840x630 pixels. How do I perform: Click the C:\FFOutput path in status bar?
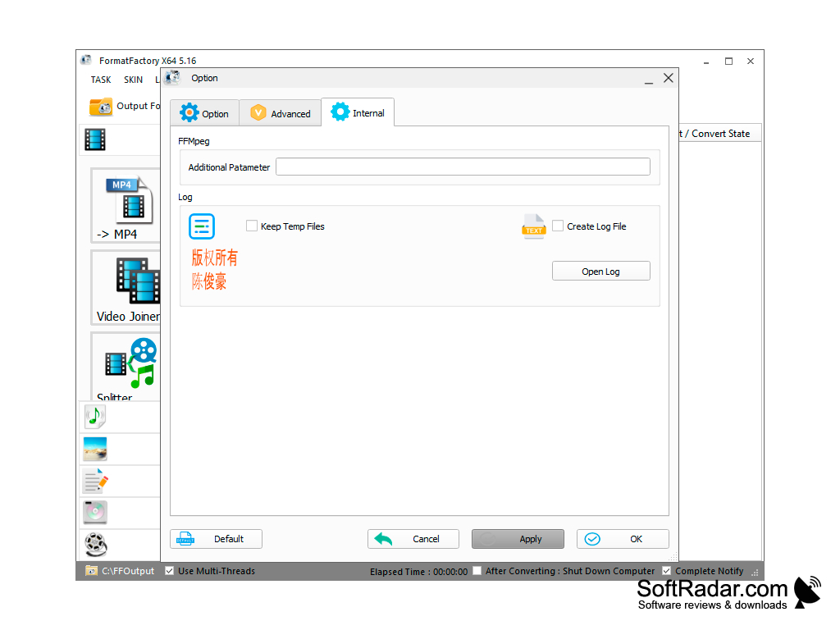(128, 571)
